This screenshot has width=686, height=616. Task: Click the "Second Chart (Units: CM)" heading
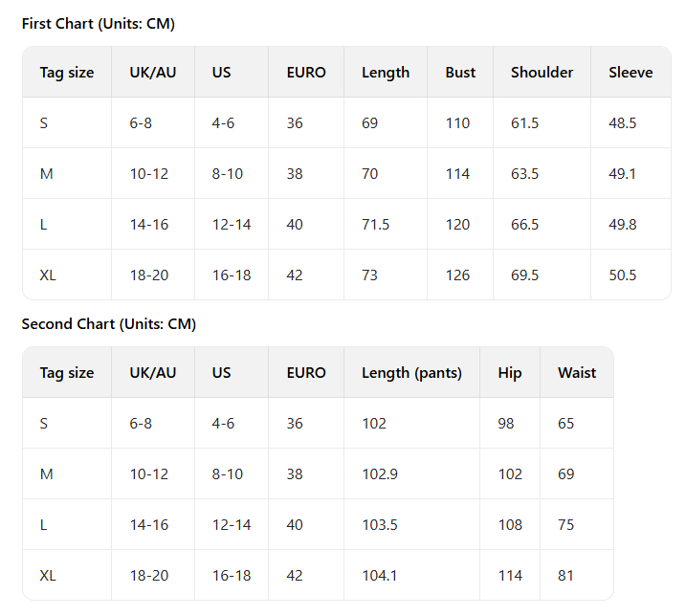[108, 324]
